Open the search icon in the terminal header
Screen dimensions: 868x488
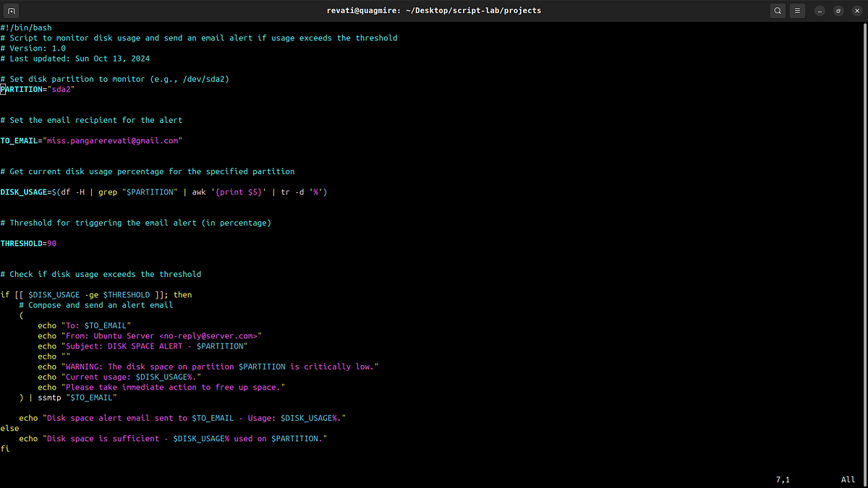(x=778, y=10)
